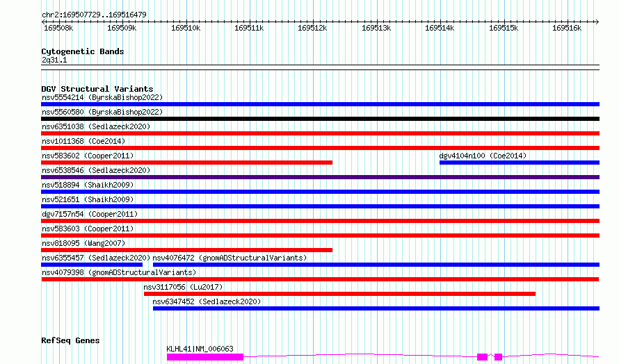619x364 pixels.
Task: Click the blue bar under nsv521651
Action: (x=320, y=206)
